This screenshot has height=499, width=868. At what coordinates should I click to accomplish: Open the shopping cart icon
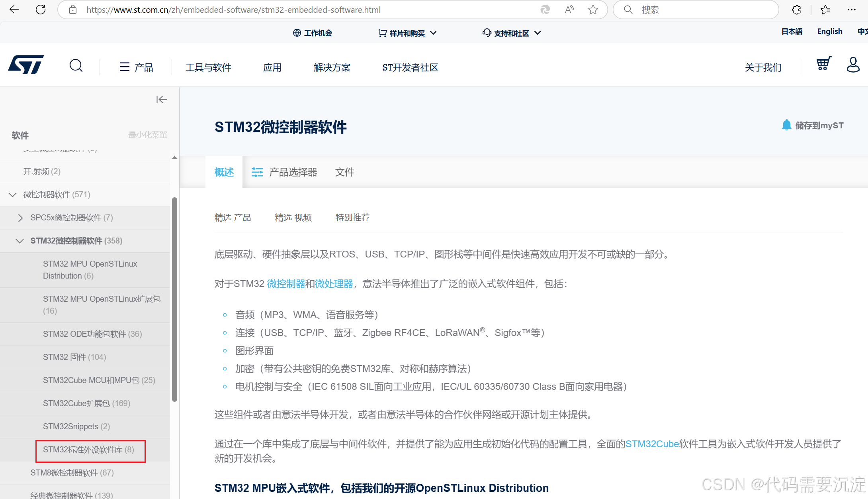tap(823, 64)
